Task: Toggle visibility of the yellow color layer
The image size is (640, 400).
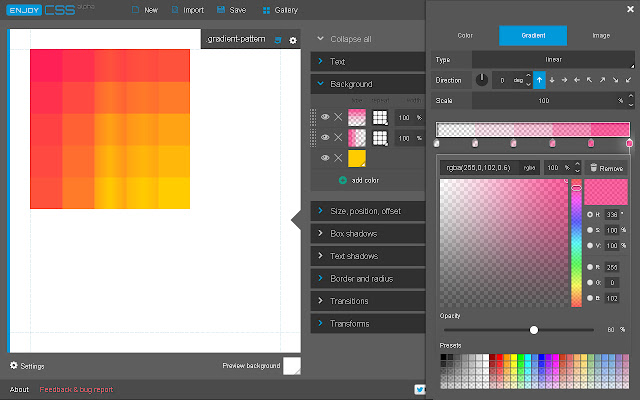Action: 325,158
